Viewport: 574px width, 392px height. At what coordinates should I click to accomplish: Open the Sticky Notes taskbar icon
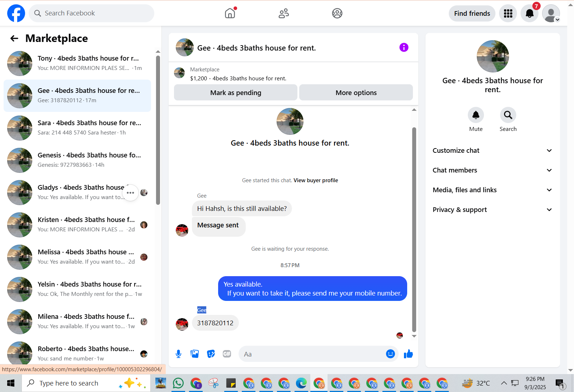pyautogui.click(x=231, y=383)
